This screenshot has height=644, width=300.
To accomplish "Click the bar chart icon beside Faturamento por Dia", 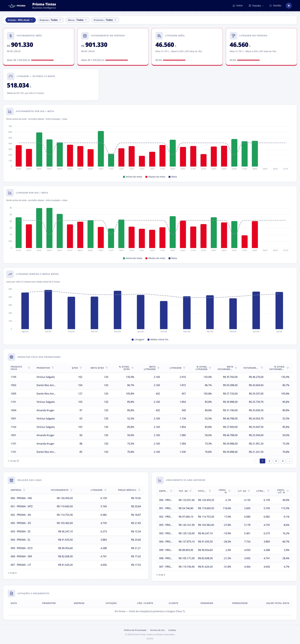I will tap(10, 111).
